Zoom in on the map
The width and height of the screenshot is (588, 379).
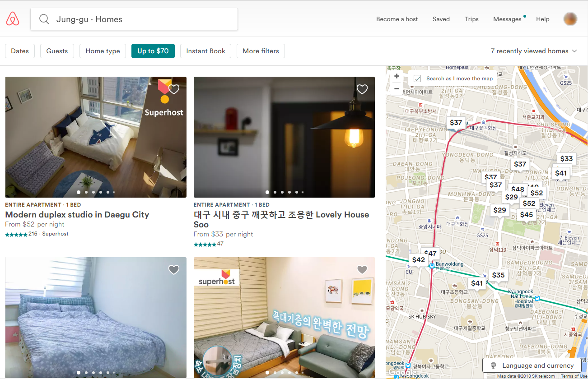397,76
